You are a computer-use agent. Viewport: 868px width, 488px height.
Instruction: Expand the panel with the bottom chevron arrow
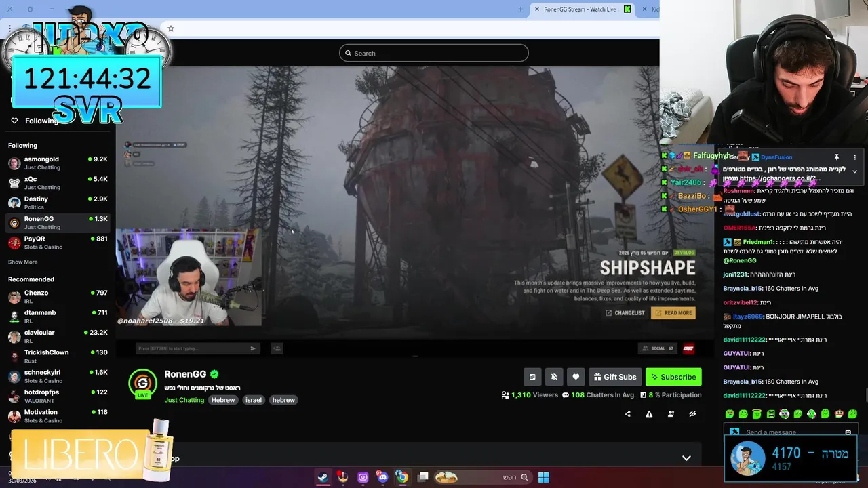point(686,458)
